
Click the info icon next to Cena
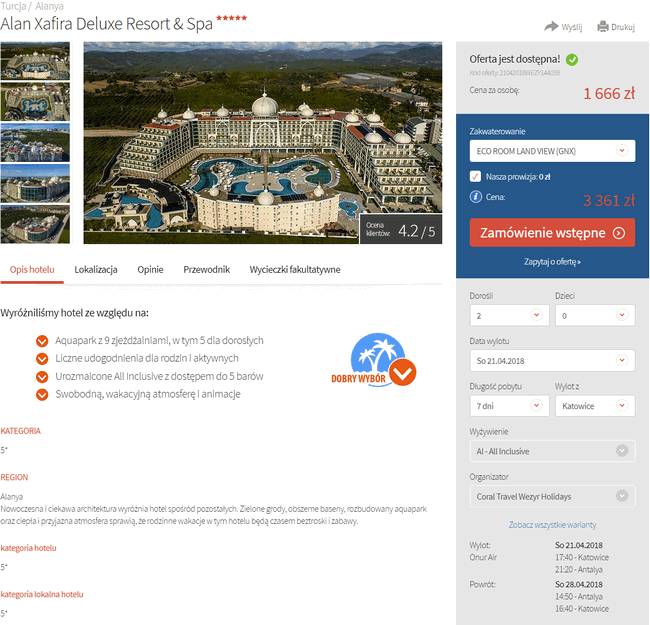pyautogui.click(x=475, y=196)
